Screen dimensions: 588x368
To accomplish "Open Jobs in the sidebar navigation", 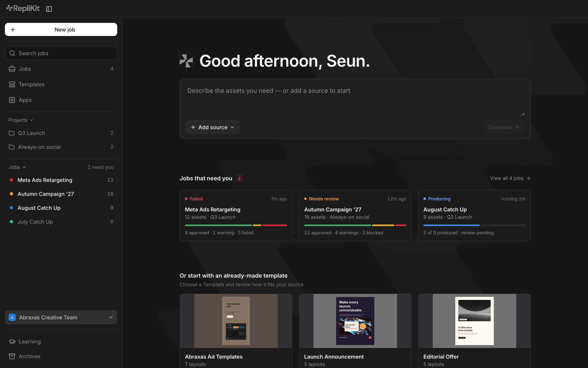I will [61, 69].
